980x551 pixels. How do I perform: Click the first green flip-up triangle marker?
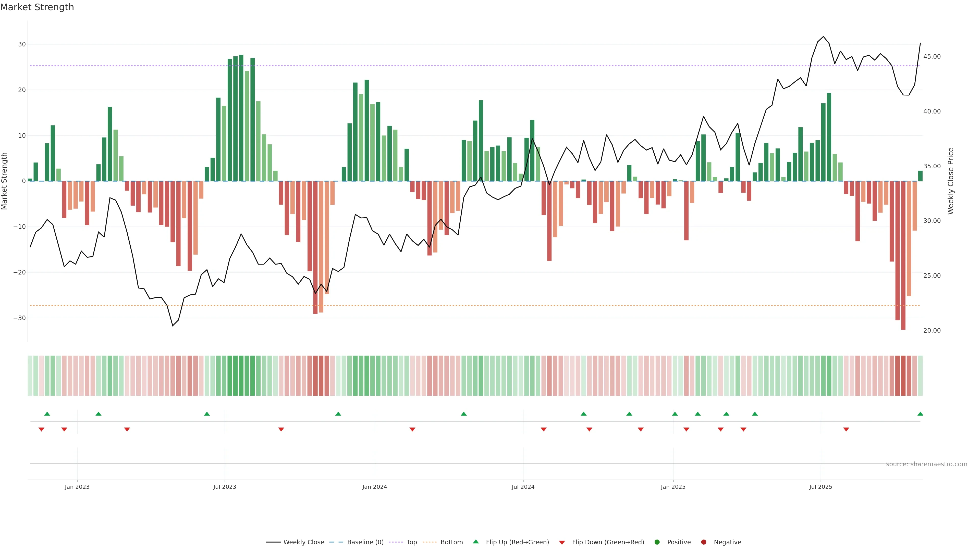(47, 414)
